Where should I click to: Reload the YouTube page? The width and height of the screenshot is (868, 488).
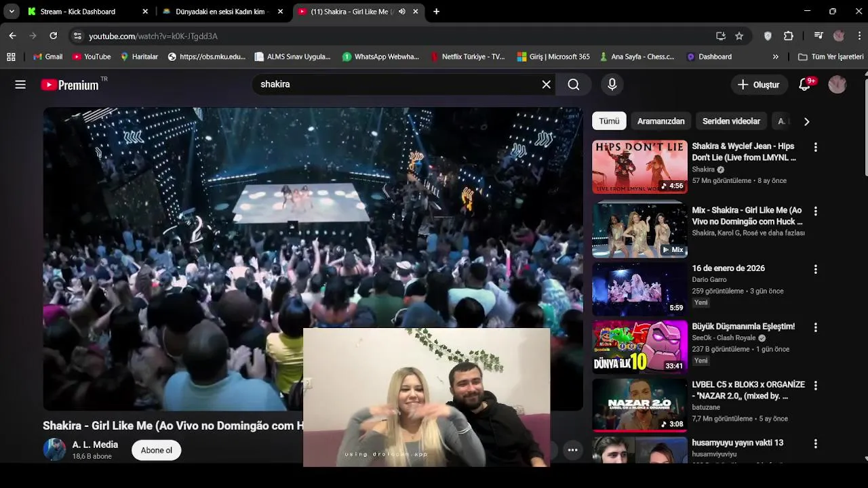54,36
